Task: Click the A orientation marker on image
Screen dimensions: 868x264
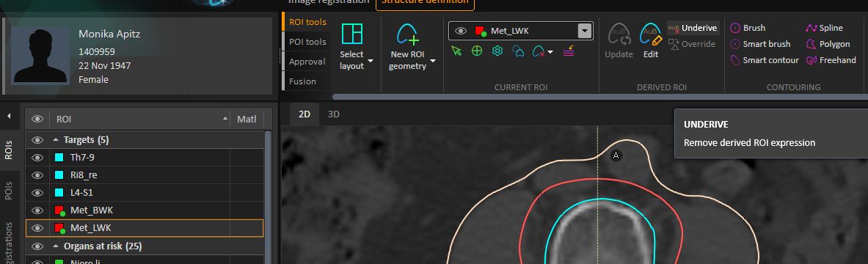Action: (x=616, y=156)
